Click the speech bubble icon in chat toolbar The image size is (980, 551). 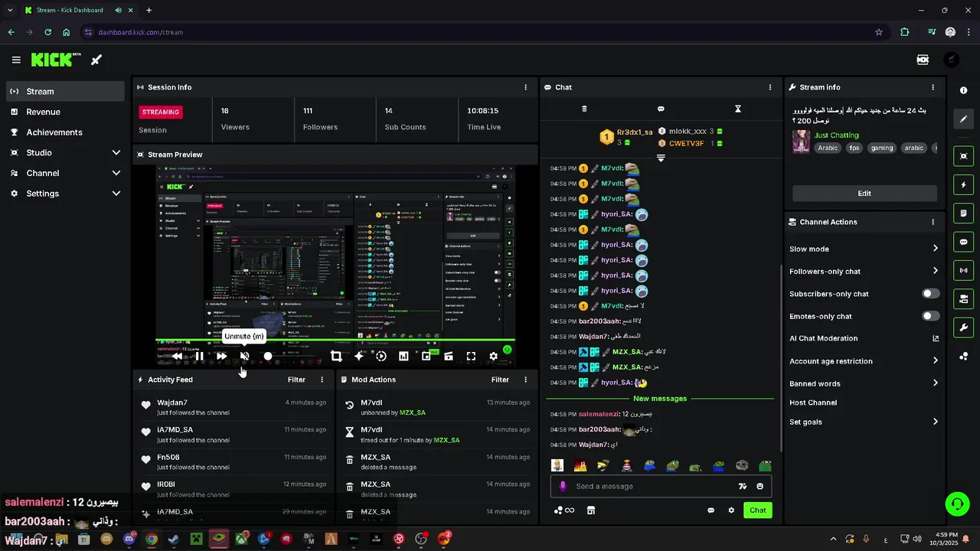click(661, 109)
